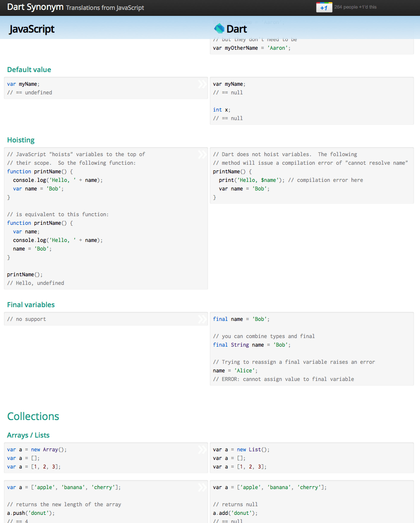Click 'var a = new Array();' line
Screen dimensions: 420x523
(x=37, y=450)
